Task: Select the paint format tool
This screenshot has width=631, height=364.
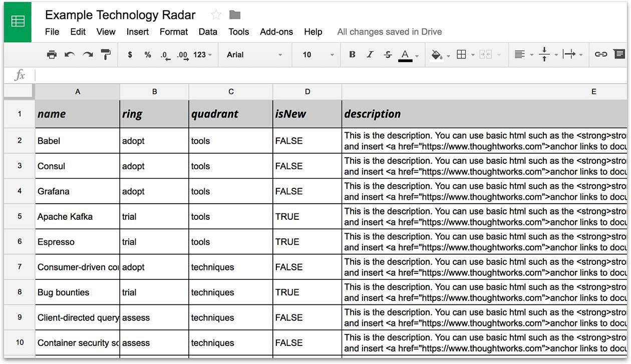Action: coord(106,55)
